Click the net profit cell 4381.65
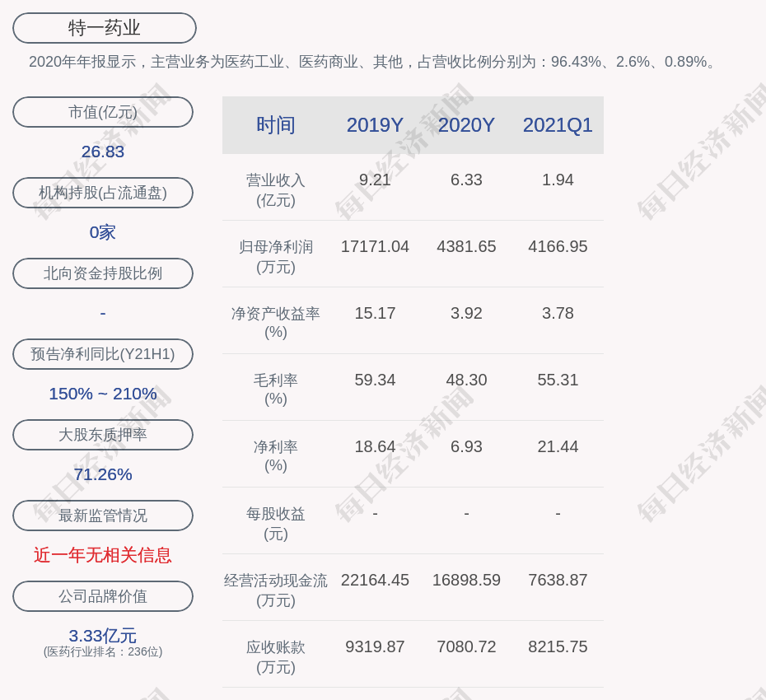 coord(466,247)
